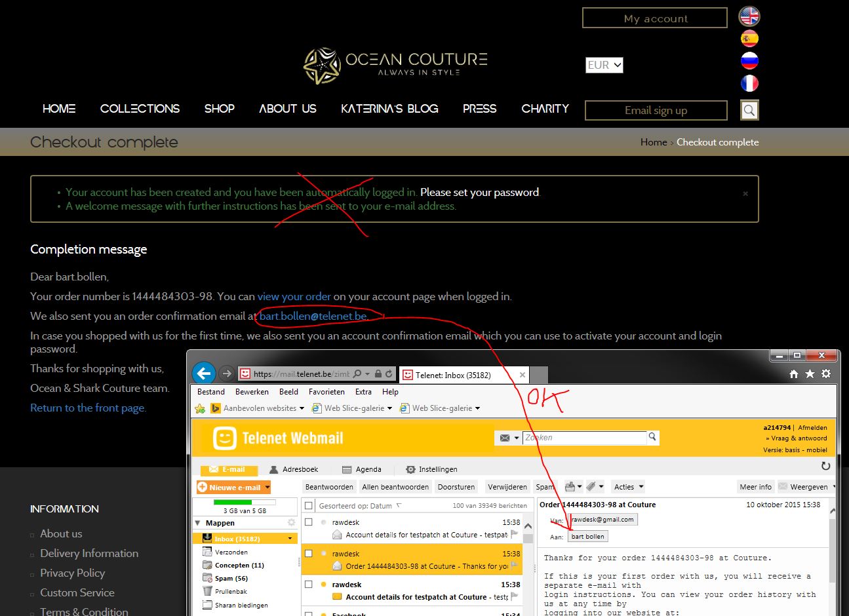This screenshot has height=616, width=849.
Task: Click the view your order link
Action: point(294,296)
